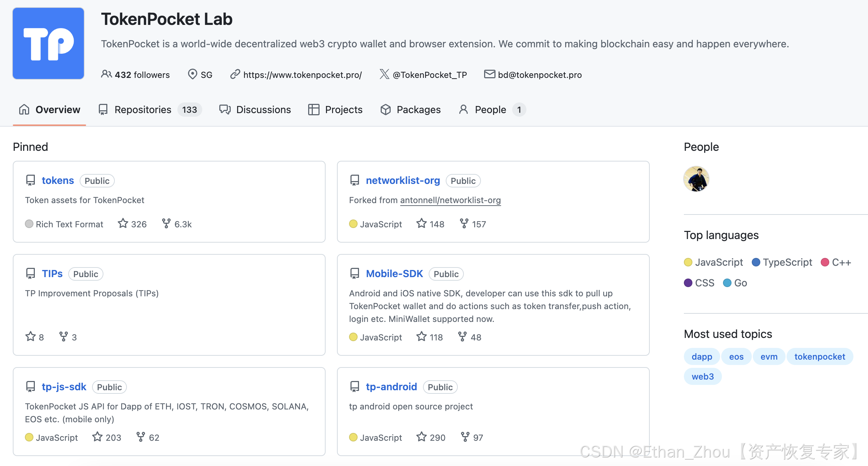This screenshot has width=868, height=466.
Task: Open the tp-js-sdk repository
Action: pos(64,387)
